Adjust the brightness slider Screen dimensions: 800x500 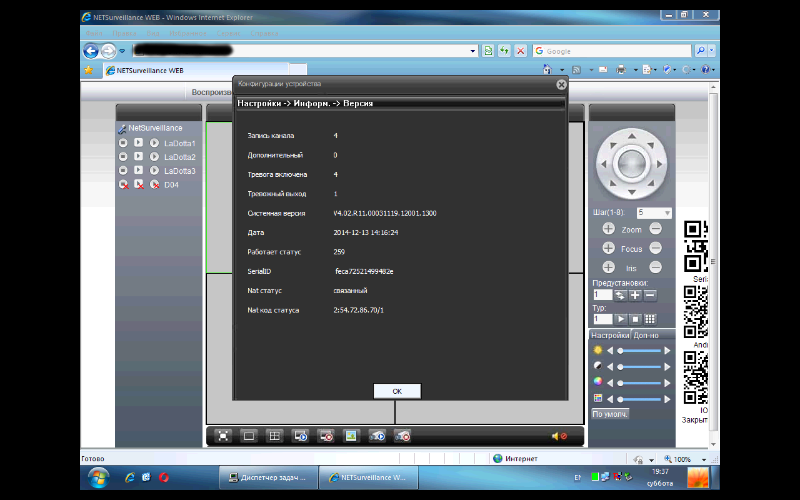pos(640,351)
